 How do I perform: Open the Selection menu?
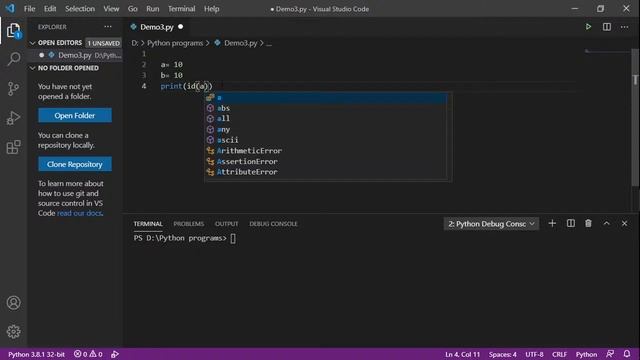[80, 9]
